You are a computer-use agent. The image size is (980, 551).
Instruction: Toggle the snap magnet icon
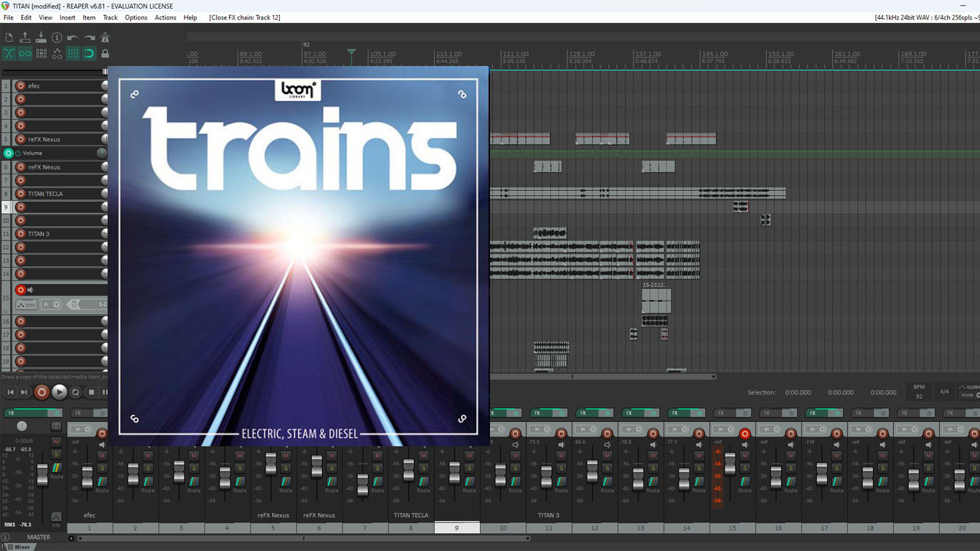click(89, 53)
